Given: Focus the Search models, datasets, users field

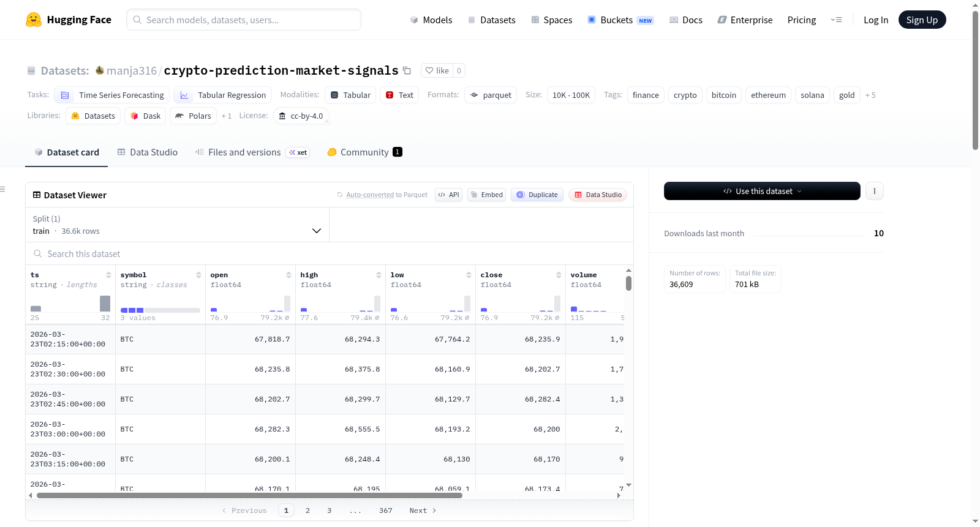Looking at the screenshot, I should (x=244, y=20).
